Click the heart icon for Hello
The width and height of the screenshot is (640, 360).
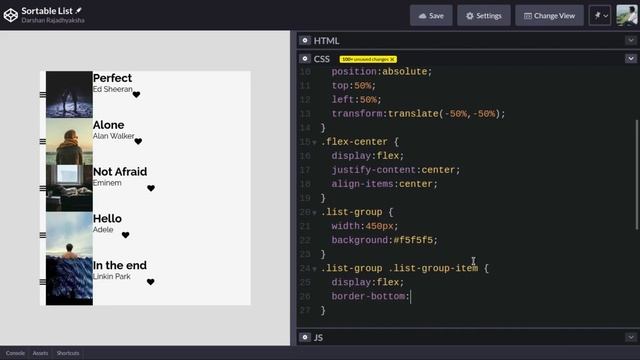(126, 235)
